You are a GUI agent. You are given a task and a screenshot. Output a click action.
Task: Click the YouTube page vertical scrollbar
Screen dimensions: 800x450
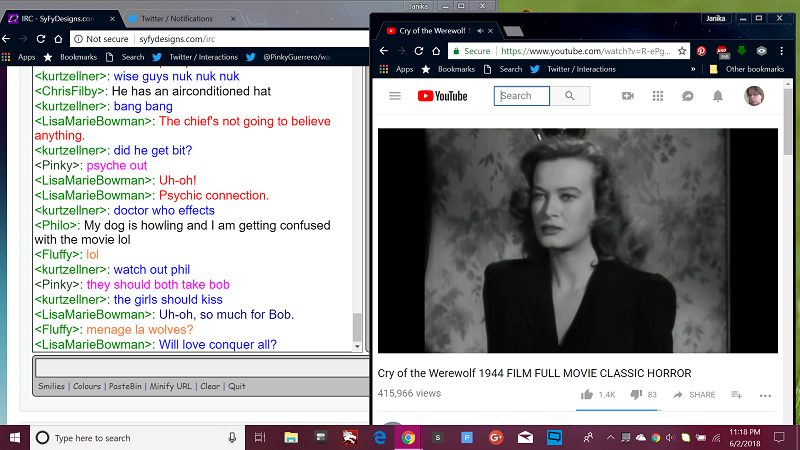(x=788, y=122)
